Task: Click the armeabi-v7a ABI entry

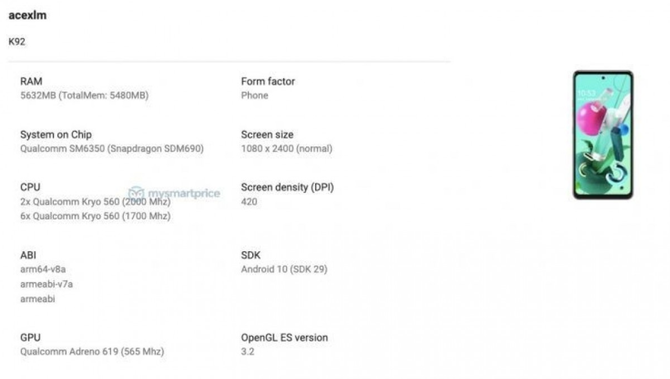Action: coord(47,284)
